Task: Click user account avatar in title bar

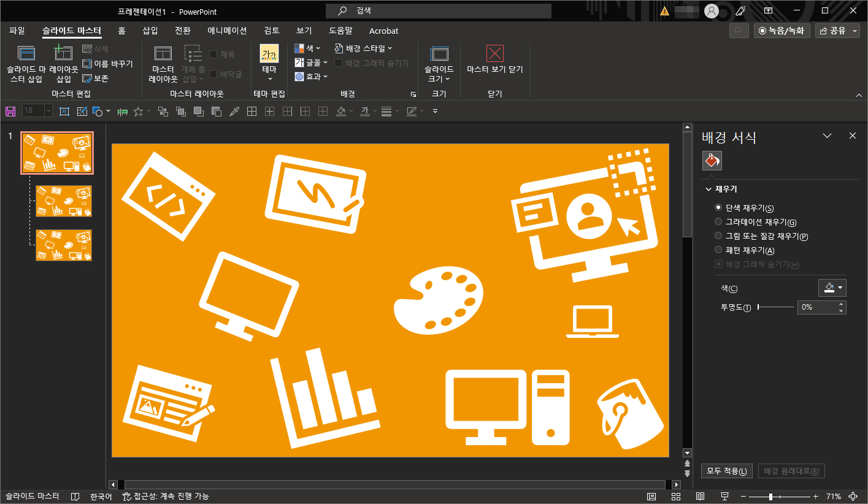Action: pos(712,11)
